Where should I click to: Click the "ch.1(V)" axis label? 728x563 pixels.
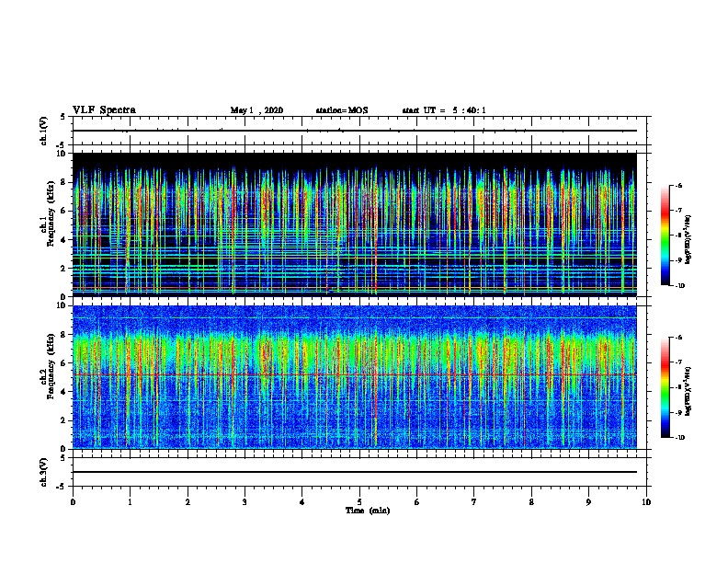tap(44, 131)
